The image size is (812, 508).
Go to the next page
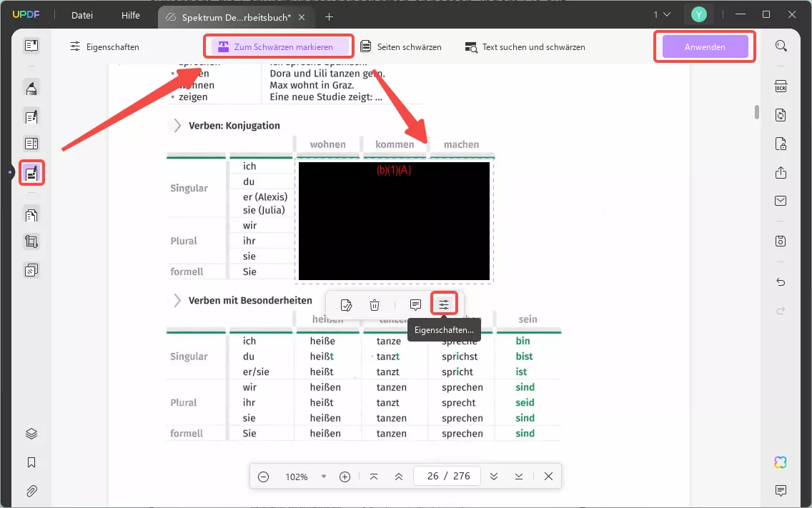tap(494, 477)
